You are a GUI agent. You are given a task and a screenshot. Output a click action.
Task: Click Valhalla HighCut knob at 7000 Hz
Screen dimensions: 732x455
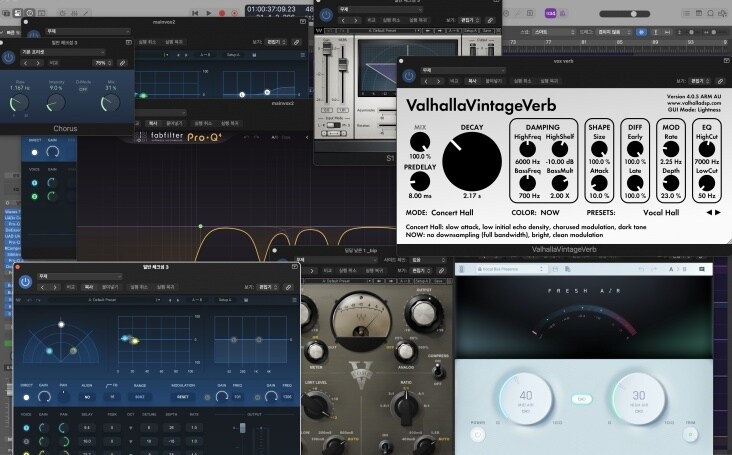tap(707, 149)
